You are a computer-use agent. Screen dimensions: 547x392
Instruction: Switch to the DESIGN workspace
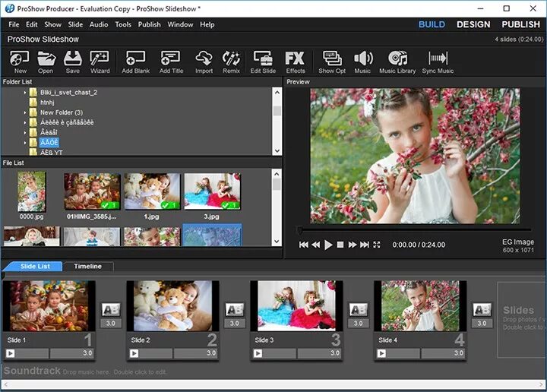coord(473,24)
